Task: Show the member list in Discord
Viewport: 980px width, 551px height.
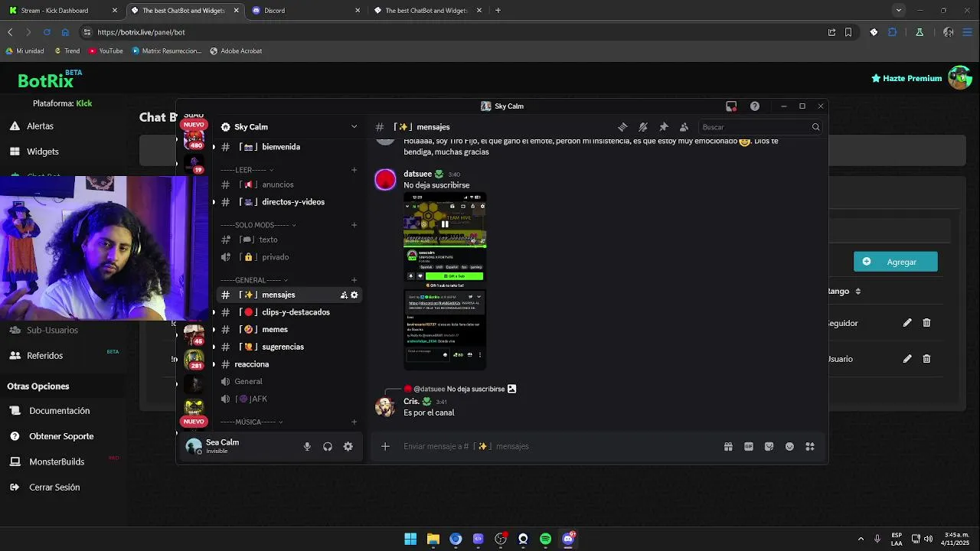Action: (684, 127)
